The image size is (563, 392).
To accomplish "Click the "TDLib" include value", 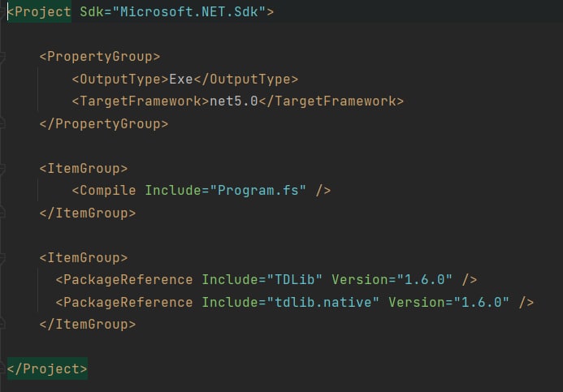I will click(x=294, y=279).
